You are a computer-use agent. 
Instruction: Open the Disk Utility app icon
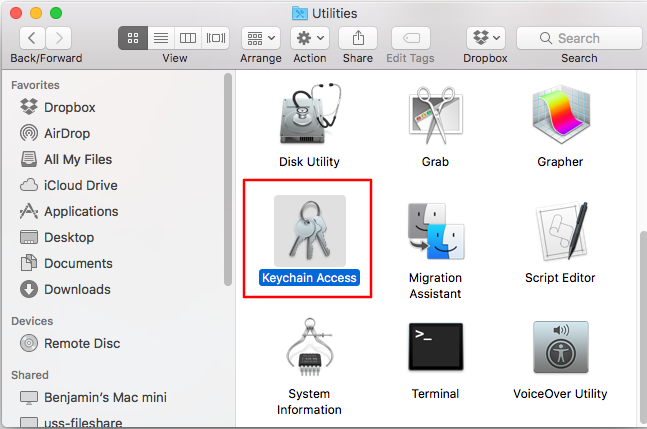point(310,113)
